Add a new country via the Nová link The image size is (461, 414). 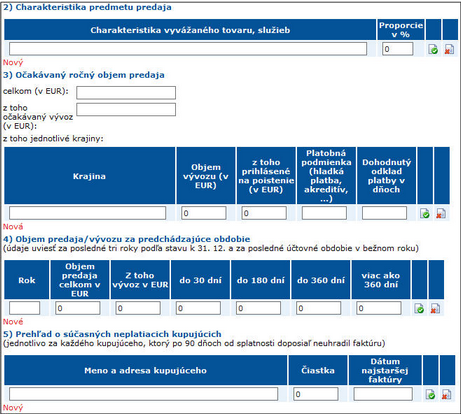13,227
